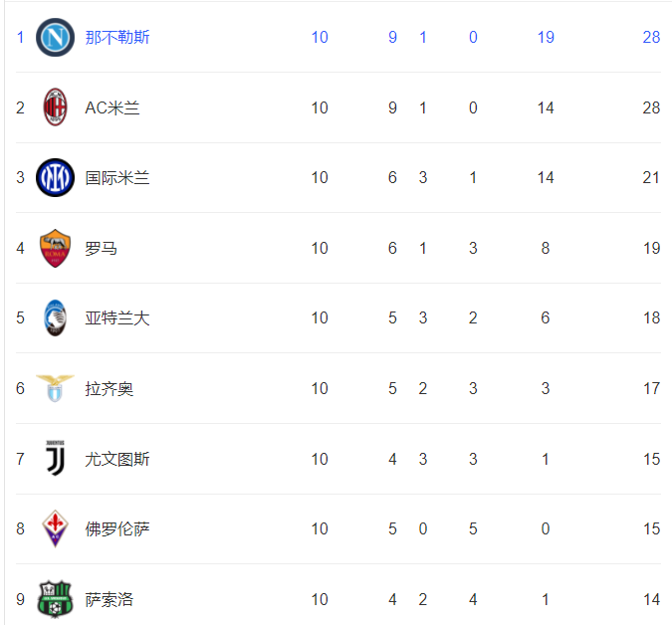Click the 罗马 team name
The height and width of the screenshot is (625, 672).
pyautogui.click(x=101, y=248)
